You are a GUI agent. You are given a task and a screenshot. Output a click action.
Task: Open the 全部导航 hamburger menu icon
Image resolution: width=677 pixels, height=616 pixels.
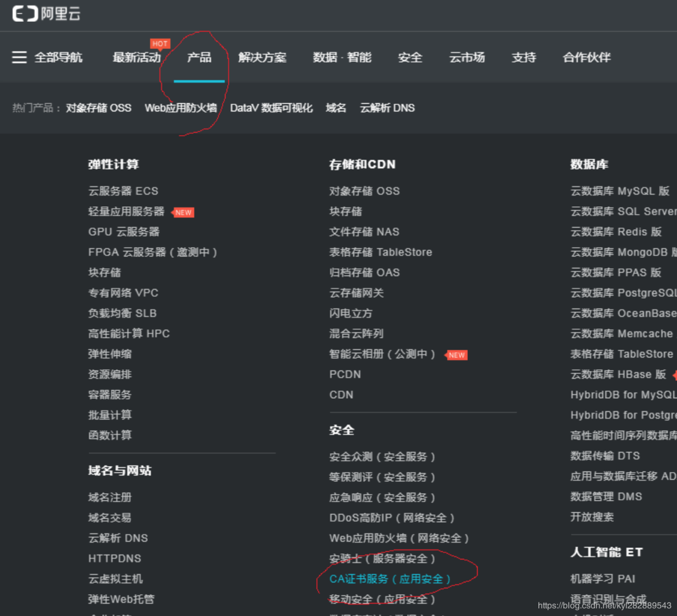click(20, 57)
